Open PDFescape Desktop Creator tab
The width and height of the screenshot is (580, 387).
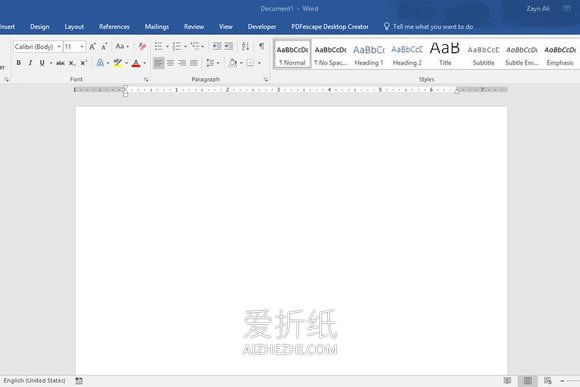click(x=330, y=27)
